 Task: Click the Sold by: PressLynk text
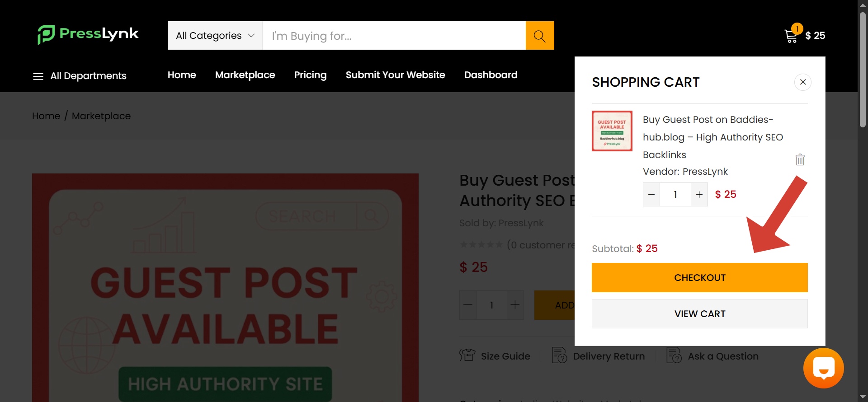point(501,223)
